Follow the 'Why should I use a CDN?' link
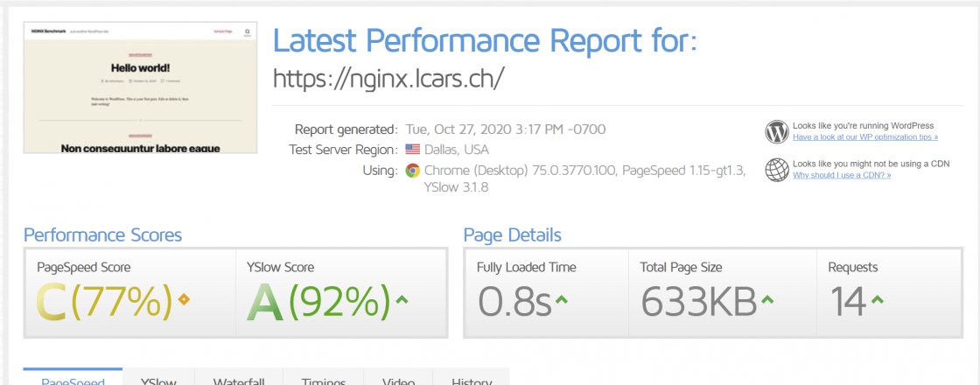The height and width of the screenshot is (385, 980). pos(842,175)
